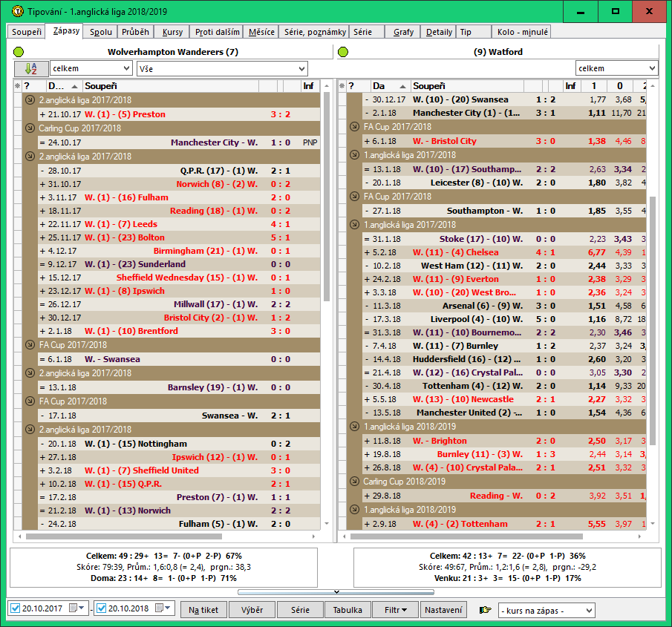This screenshot has width=672, height=627.
Task: Click the Tabulka button
Action: pyautogui.click(x=348, y=610)
